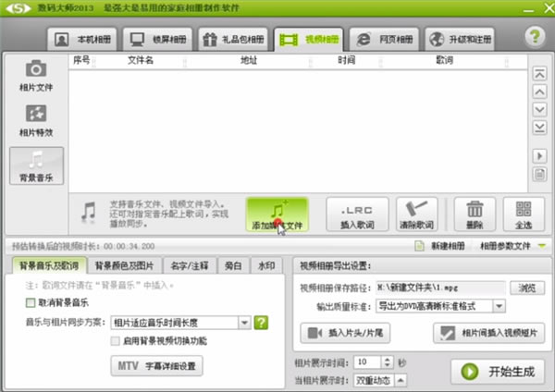Expand the 当相片展示时 dropdown
The height and width of the screenshot is (392, 555).
pos(401,381)
